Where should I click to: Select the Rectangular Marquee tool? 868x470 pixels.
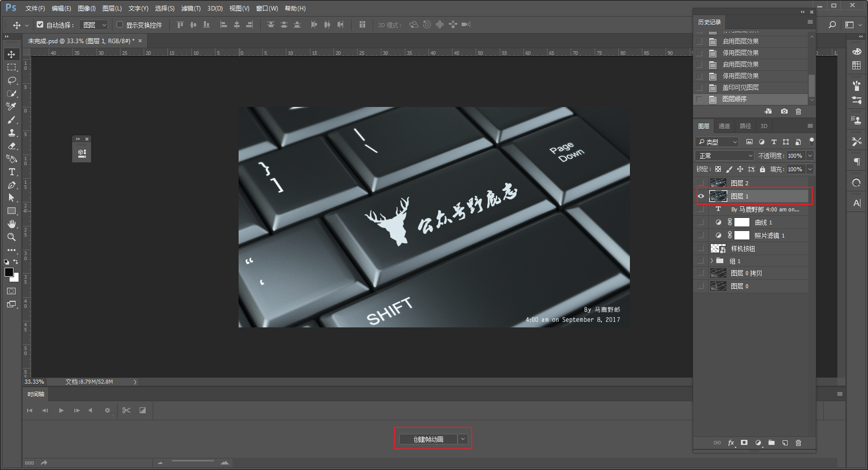click(x=12, y=67)
